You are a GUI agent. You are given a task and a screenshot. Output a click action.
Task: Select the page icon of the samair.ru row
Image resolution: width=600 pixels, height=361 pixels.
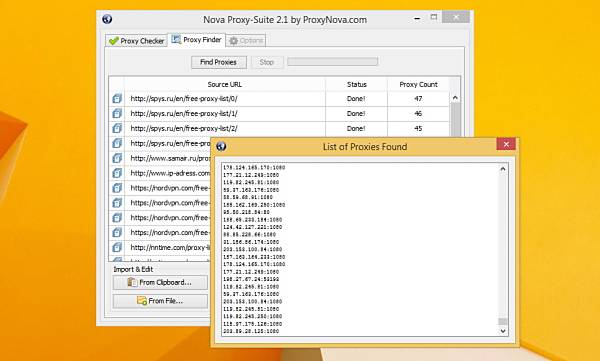117,158
